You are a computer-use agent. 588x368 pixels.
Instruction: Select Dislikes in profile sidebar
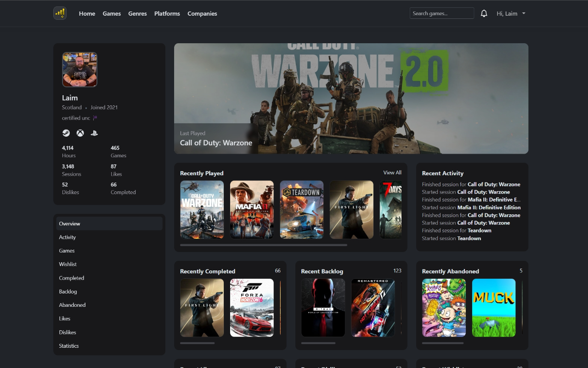point(109,332)
